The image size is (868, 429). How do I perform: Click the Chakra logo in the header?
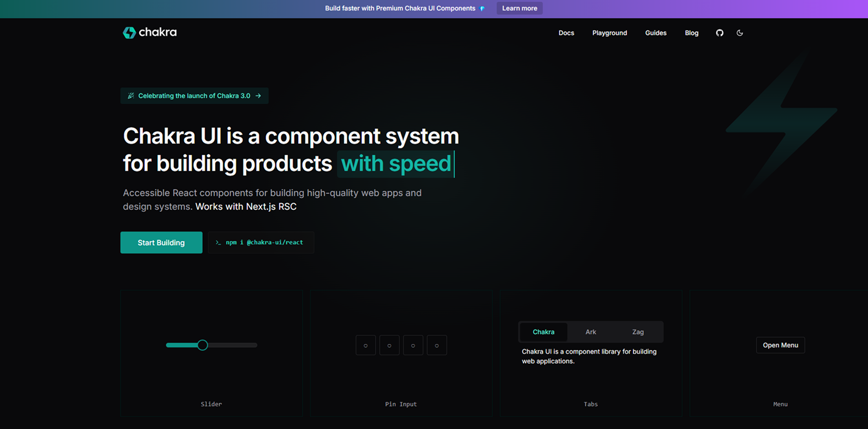click(150, 32)
